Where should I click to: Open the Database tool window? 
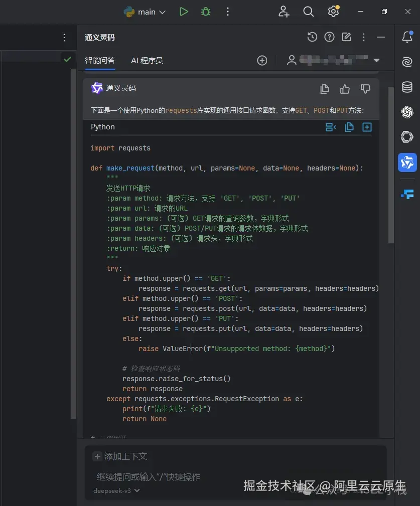pos(407,87)
